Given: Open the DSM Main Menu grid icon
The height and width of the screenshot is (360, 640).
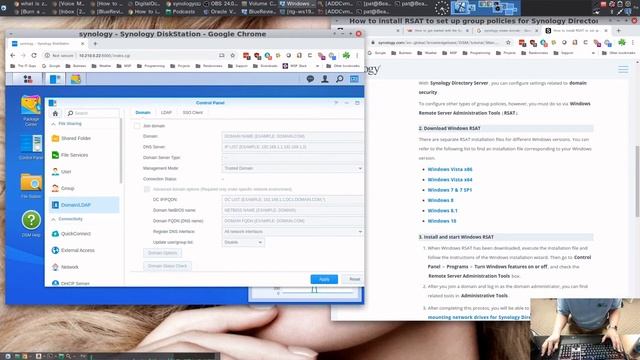Looking at the screenshot, I should tap(28, 79).
